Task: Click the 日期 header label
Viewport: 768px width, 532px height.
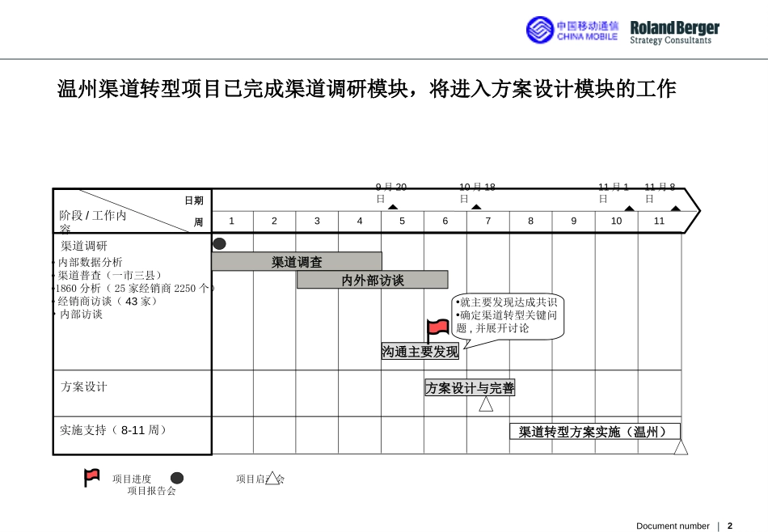Action: tap(194, 201)
